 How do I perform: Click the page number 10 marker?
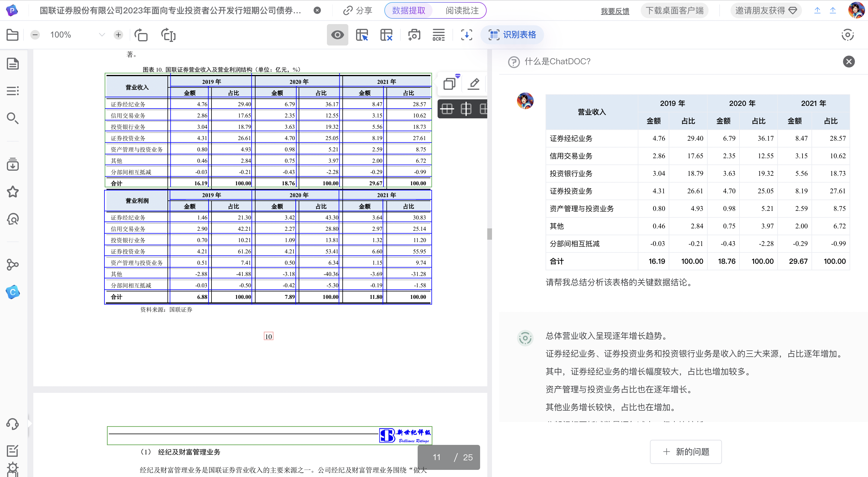point(268,336)
